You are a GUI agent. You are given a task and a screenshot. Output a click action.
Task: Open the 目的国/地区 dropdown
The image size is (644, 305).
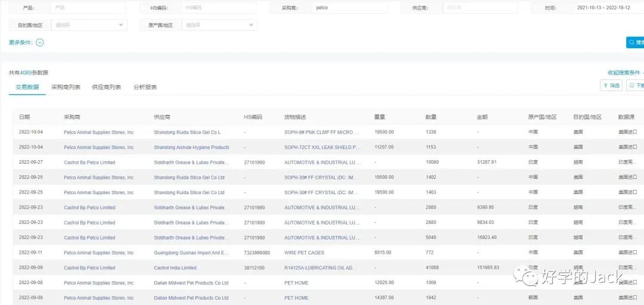click(88, 25)
